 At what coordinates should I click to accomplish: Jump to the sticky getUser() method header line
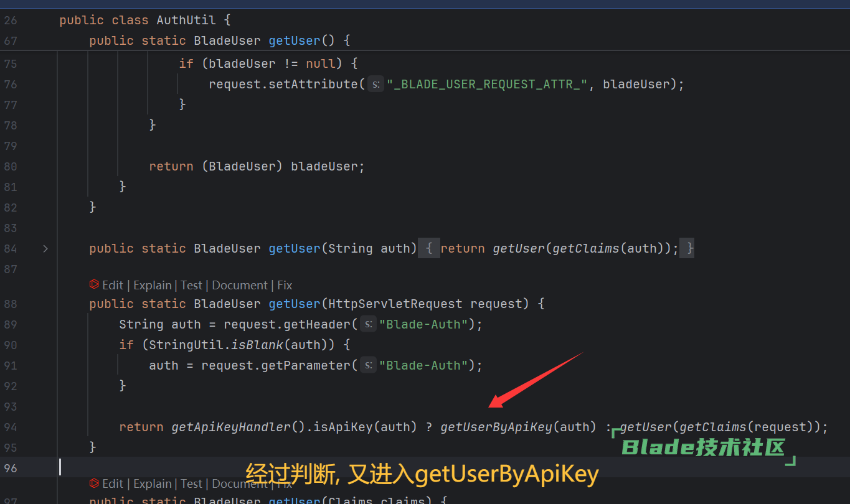(219, 40)
